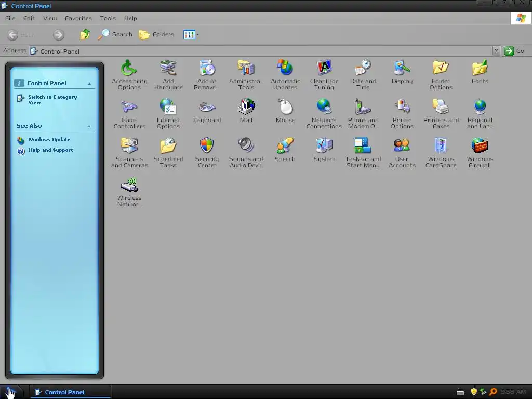Open Power Options
Image resolution: width=532 pixels, height=399 pixels.
(402, 114)
